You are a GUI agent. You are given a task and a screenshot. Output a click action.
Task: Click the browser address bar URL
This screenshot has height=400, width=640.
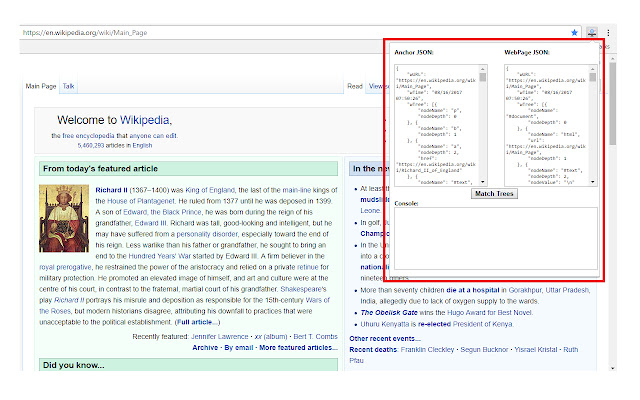pyautogui.click(x=85, y=33)
